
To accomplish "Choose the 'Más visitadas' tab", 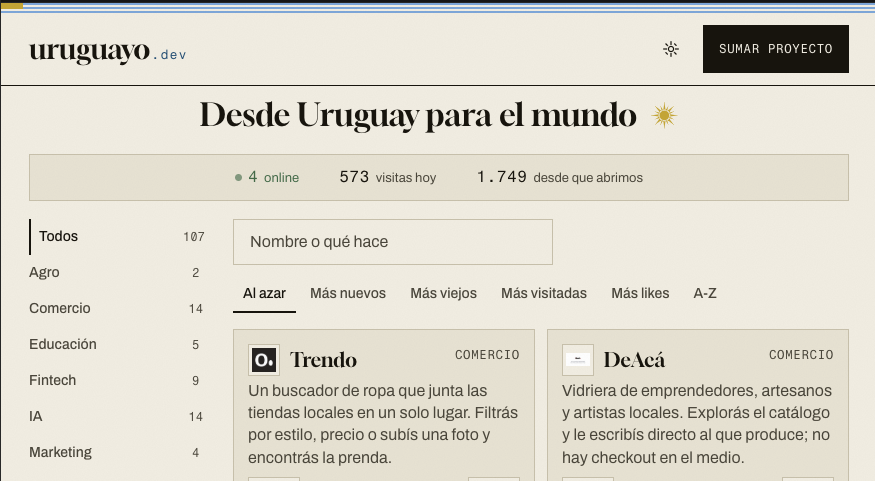I will click(544, 294).
